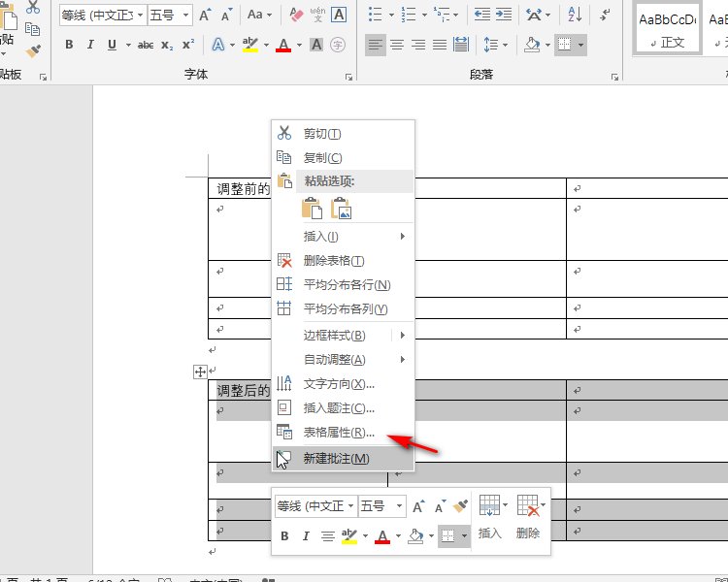This screenshot has width=728, height=582.
Task: Open the Paragraph dialog launcher
Action: (614, 77)
